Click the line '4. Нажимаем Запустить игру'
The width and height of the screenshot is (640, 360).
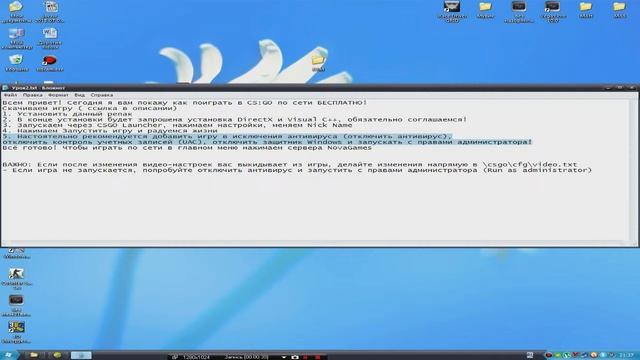tap(110, 131)
